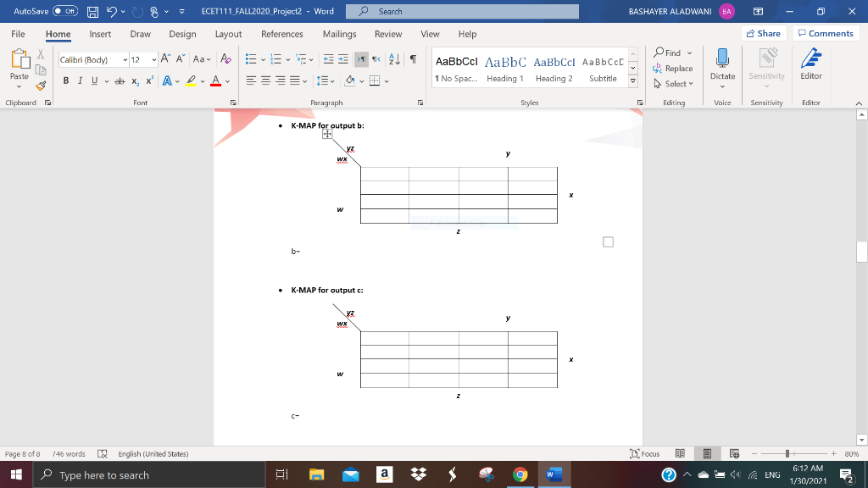Click the Find button

667,53
